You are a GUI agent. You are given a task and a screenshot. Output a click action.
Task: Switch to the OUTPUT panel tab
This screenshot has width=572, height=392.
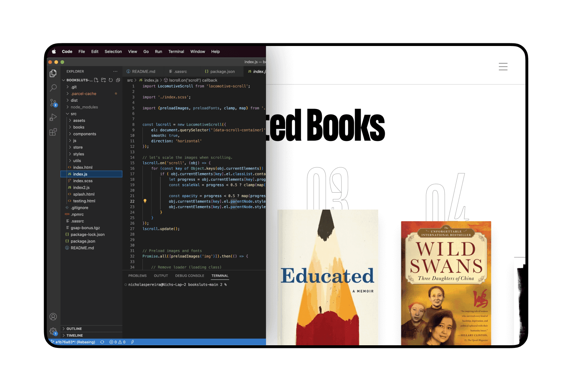coord(161,276)
